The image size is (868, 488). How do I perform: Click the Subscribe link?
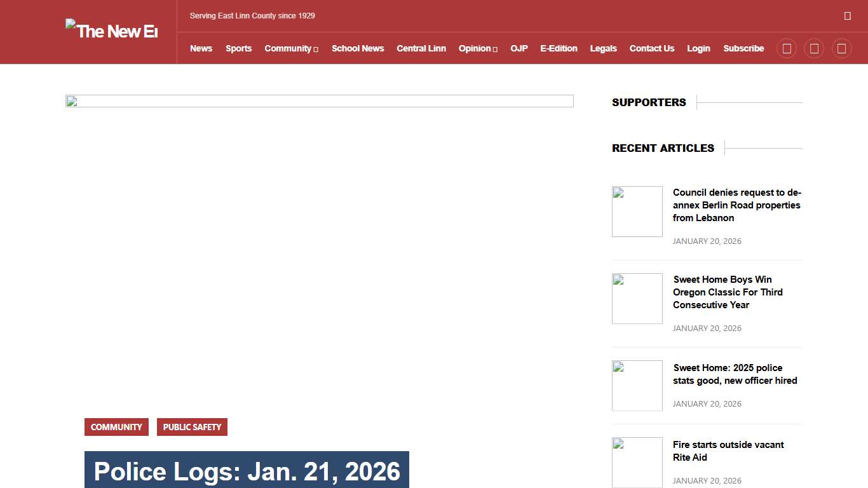pyautogui.click(x=743, y=48)
